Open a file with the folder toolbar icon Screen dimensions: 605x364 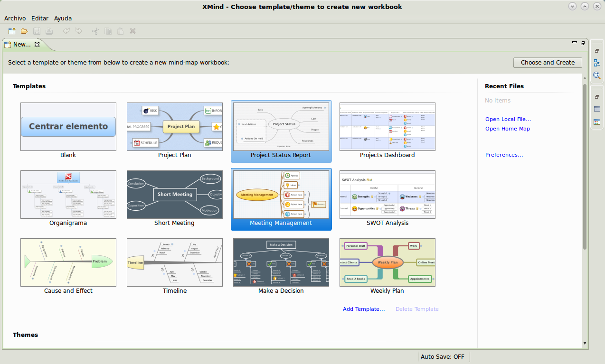pos(24,31)
